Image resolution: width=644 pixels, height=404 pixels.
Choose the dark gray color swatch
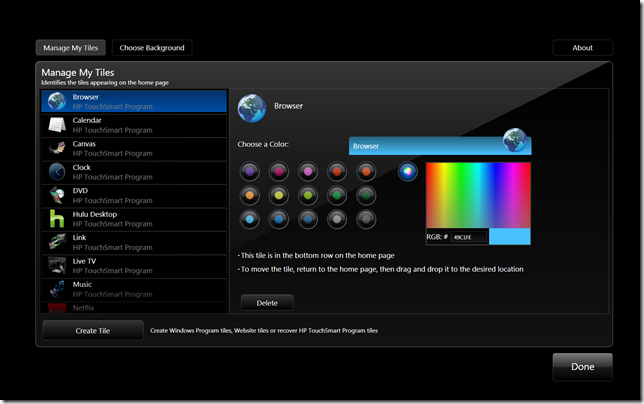(366, 219)
